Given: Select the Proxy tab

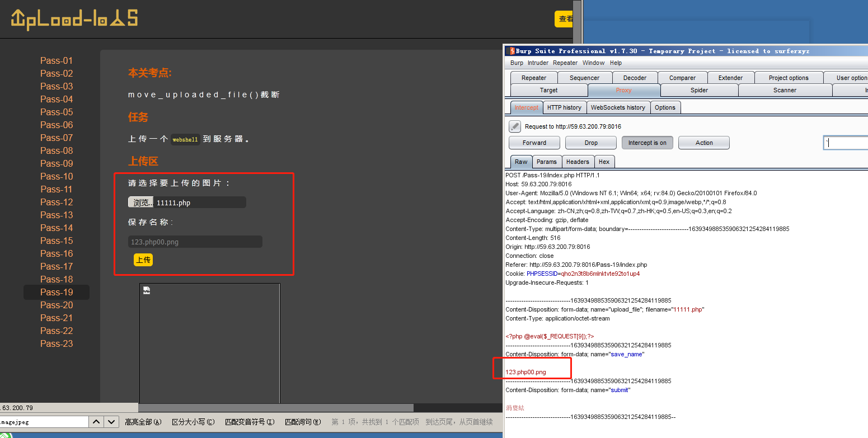Looking at the screenshot, I should [x=624, y=90].
